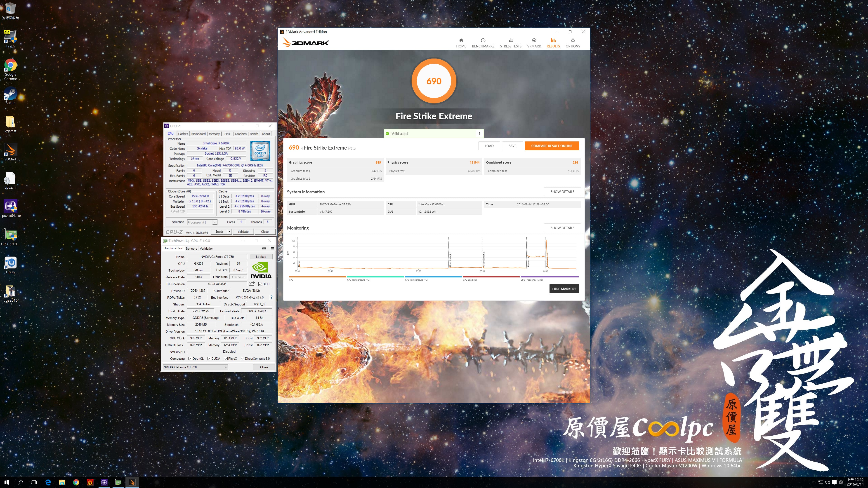Open the Windows Start menu
This screenshot has width=868, height=488.
(x=6, y=482)
